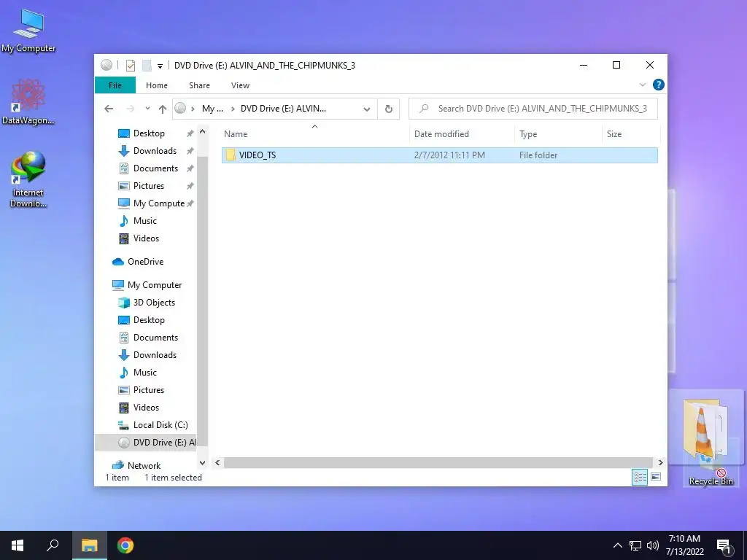Open Videos under My Computer
This screenshot has width=747, height=560.
pos(146,408)
